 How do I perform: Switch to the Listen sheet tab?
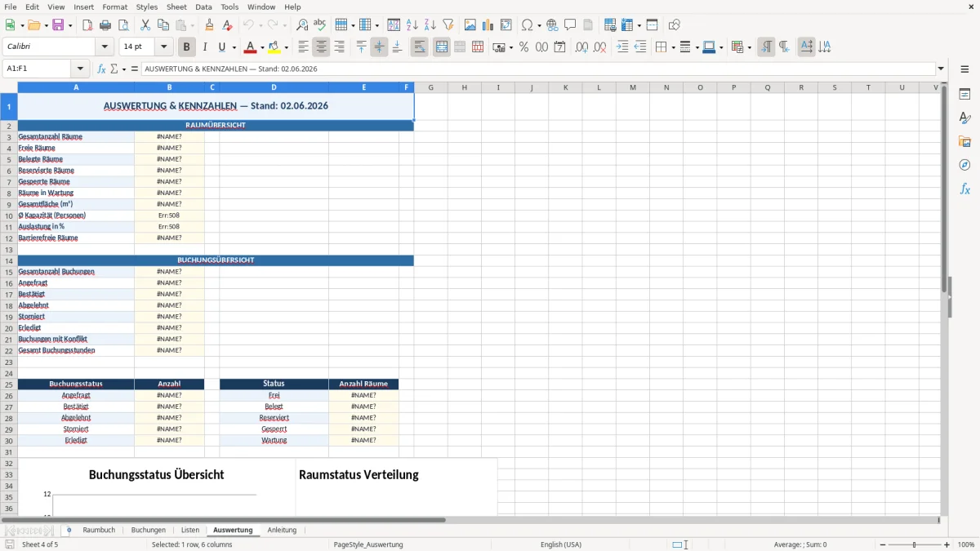[x=190, y=530]
